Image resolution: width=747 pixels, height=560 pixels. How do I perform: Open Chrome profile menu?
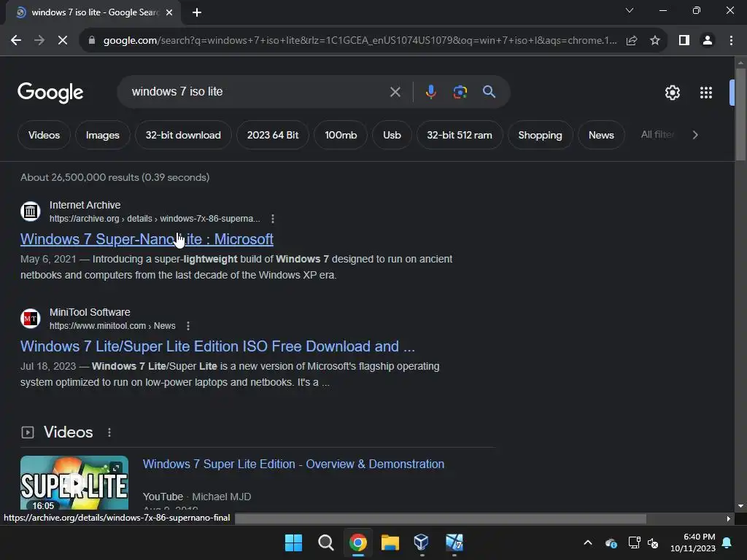(x=708, y=41)
